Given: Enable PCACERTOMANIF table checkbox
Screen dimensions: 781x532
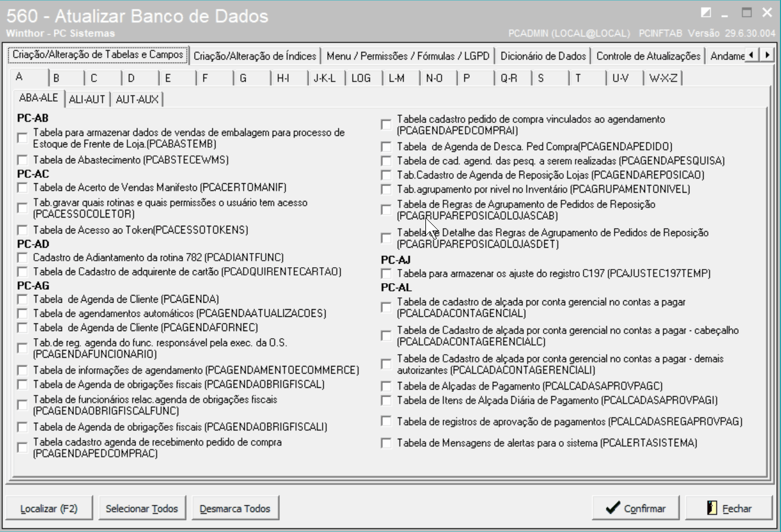Looking at the screenshot, I should click(22, 188).
